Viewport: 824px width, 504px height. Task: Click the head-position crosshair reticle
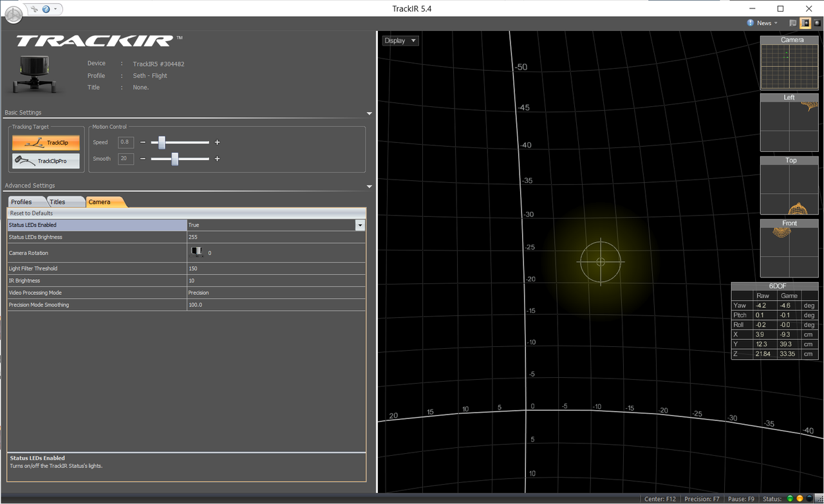tap(601, 261)
